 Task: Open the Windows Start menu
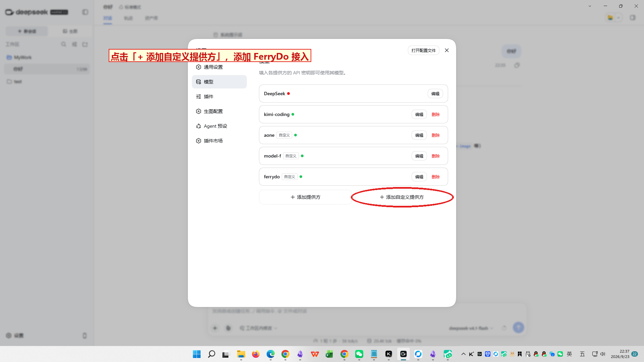pyautogui.click(x=197, y=354)
